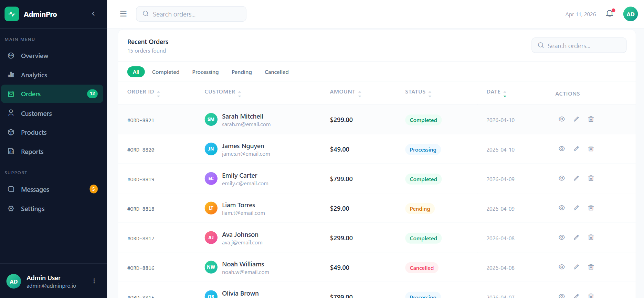Open Customers in the sidebar
644x298 pixels.
(x=52, y=113)
